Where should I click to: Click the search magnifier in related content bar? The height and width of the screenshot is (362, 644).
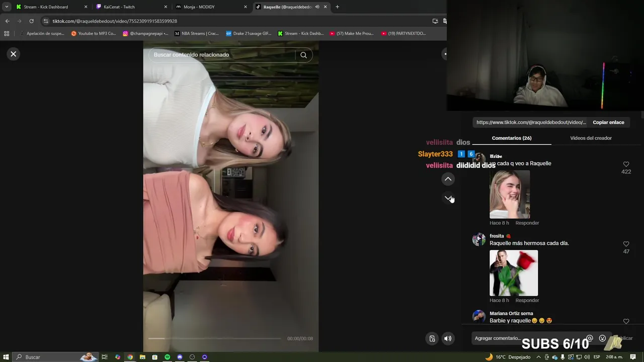pos(303,55)
